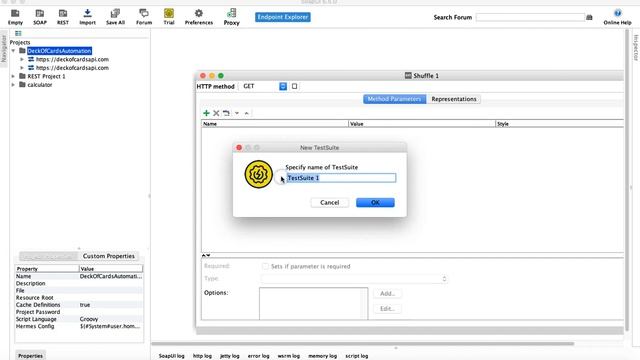The image size is (640, 360).
Task: Import a project
Action: (87, 17)
